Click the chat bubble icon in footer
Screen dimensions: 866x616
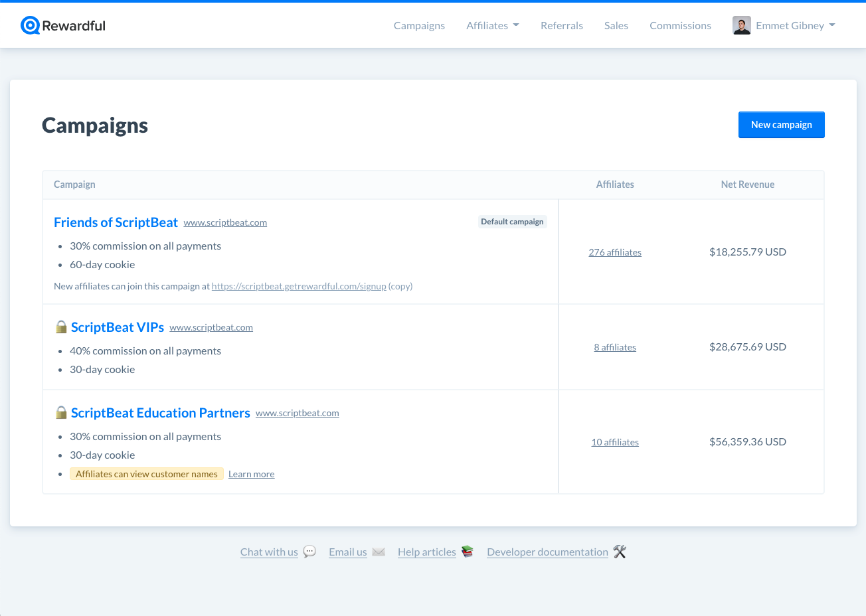coord(309,552)
